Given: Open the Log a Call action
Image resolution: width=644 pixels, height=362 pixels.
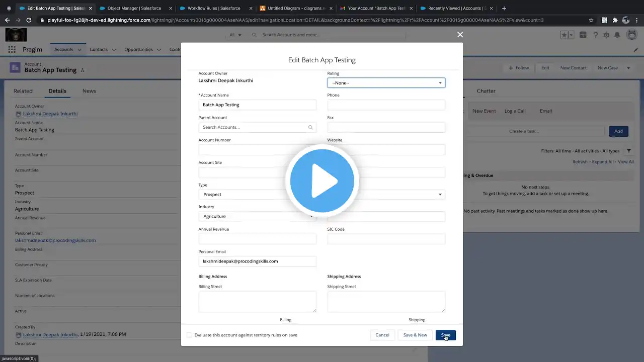Looking at the screenshot, I should (x=515, y=111).
